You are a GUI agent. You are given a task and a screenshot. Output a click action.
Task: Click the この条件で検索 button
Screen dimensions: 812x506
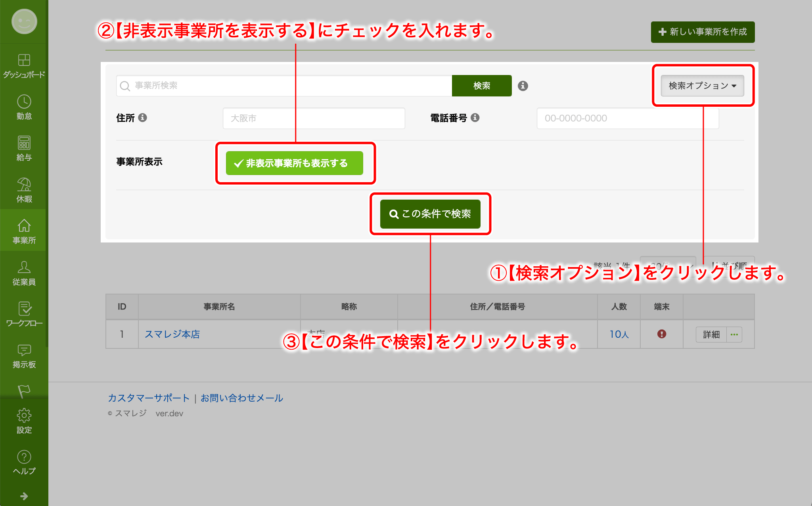click(430, 214)
